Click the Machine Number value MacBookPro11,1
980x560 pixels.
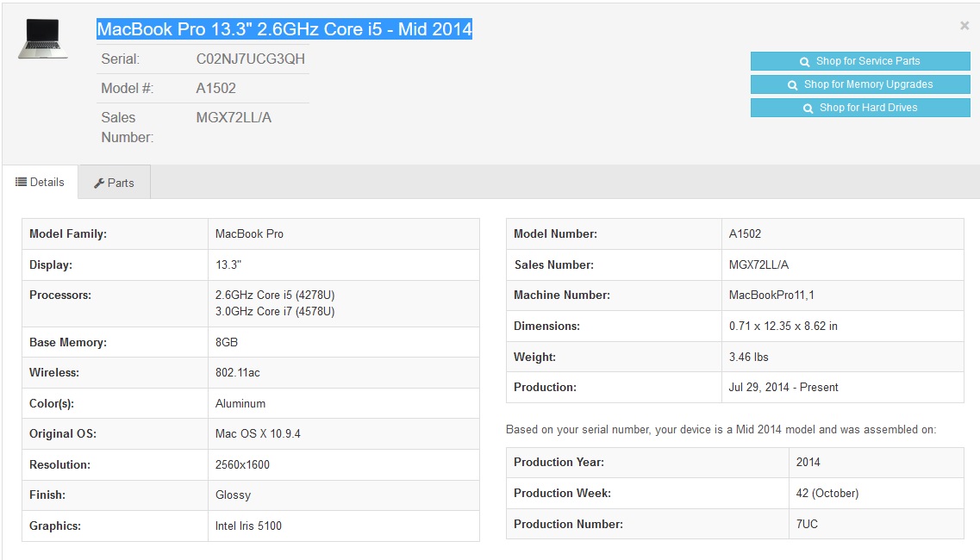pyautogui.click(x=771, y=295)
